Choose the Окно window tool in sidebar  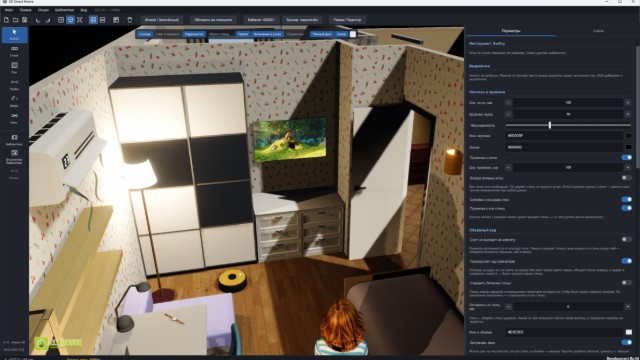tap(14, 118)
